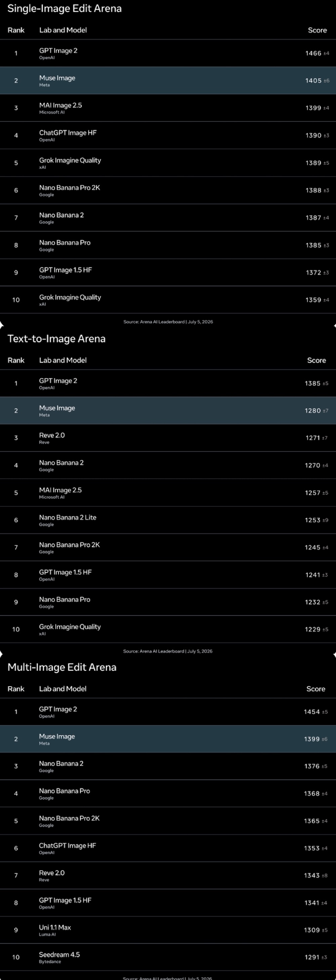This screenshot has width=336, height=980.
Task: Click the Single-Image Edit Arena heading
Action: 65,8
